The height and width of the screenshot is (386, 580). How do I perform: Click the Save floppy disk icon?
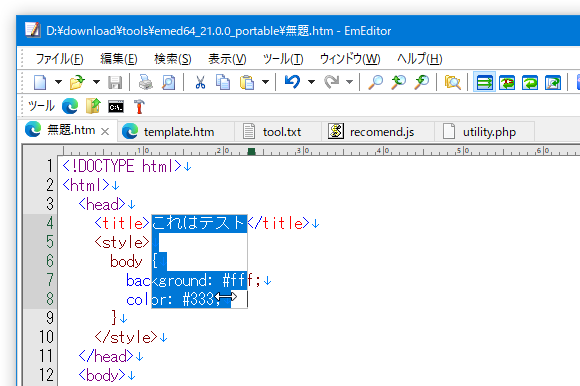click(115, 82)
